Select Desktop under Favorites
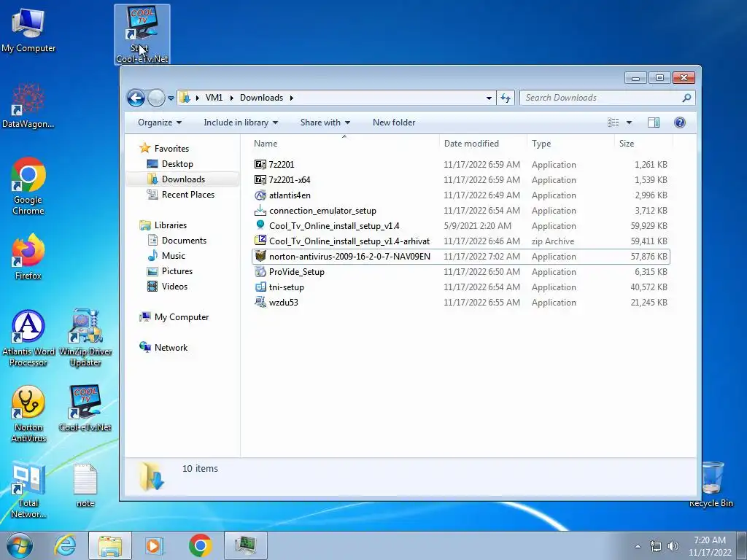The width and height of the screenshot is (747, 560). coord(177,164)
